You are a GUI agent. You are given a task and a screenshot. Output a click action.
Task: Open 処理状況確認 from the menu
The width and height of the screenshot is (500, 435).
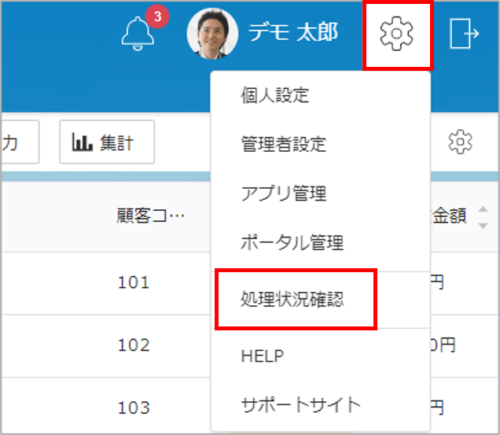point(292,299)
